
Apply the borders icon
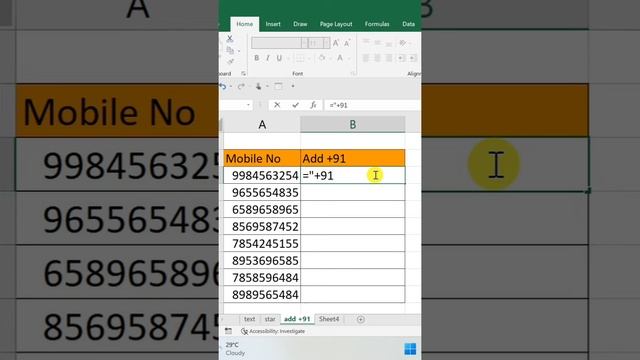click(300, 58)
